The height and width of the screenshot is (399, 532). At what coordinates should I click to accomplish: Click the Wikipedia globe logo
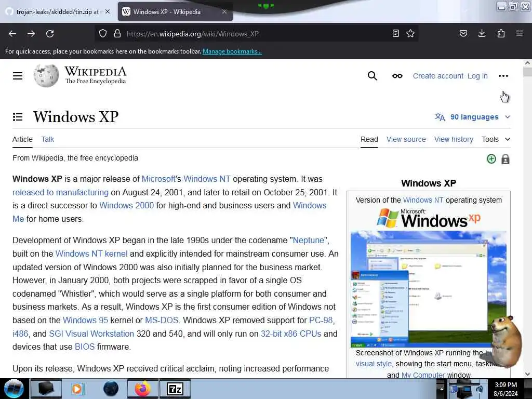click(x=46, y=76)
